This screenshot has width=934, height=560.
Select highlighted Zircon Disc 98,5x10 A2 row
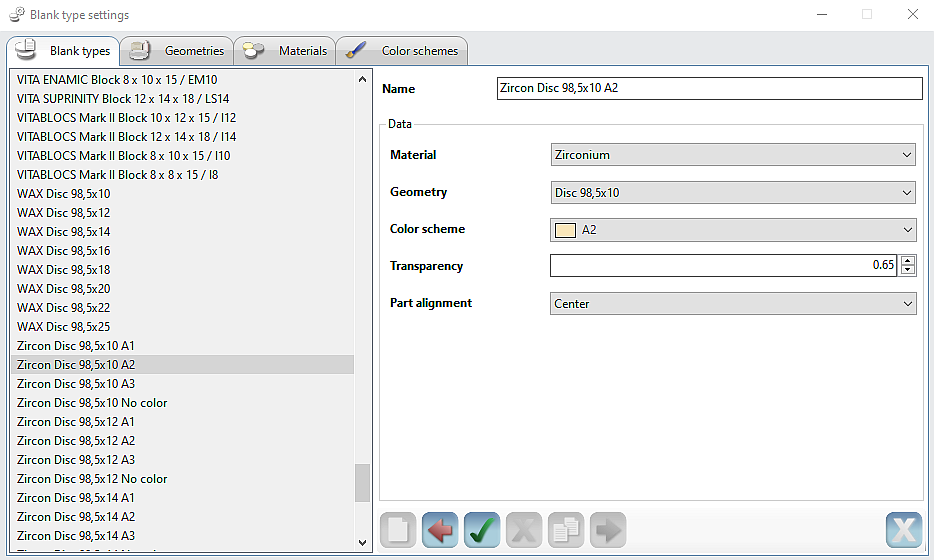click(182, 365)
